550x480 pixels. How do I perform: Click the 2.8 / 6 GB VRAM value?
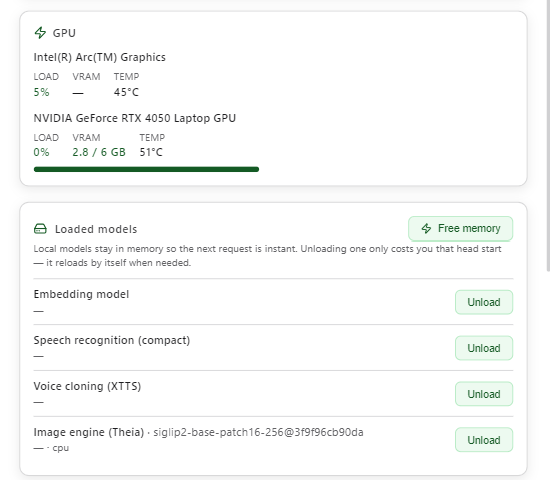(99, 152)
